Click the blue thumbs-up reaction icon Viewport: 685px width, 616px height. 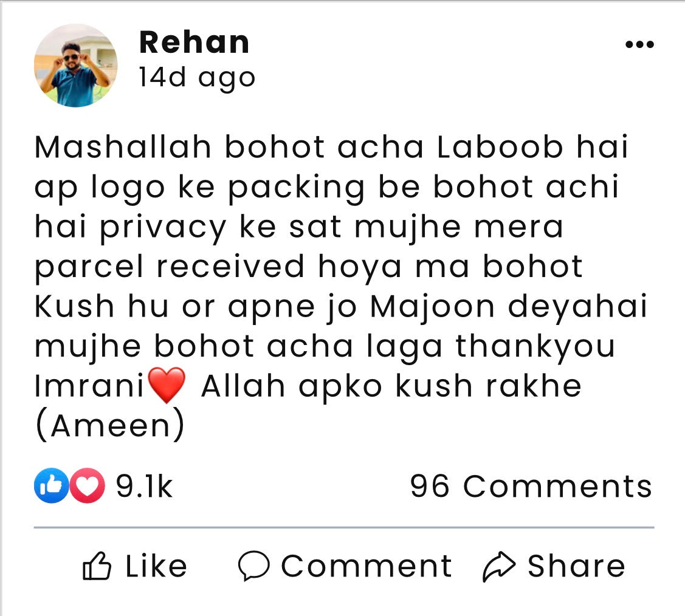[x=51, y=487]
